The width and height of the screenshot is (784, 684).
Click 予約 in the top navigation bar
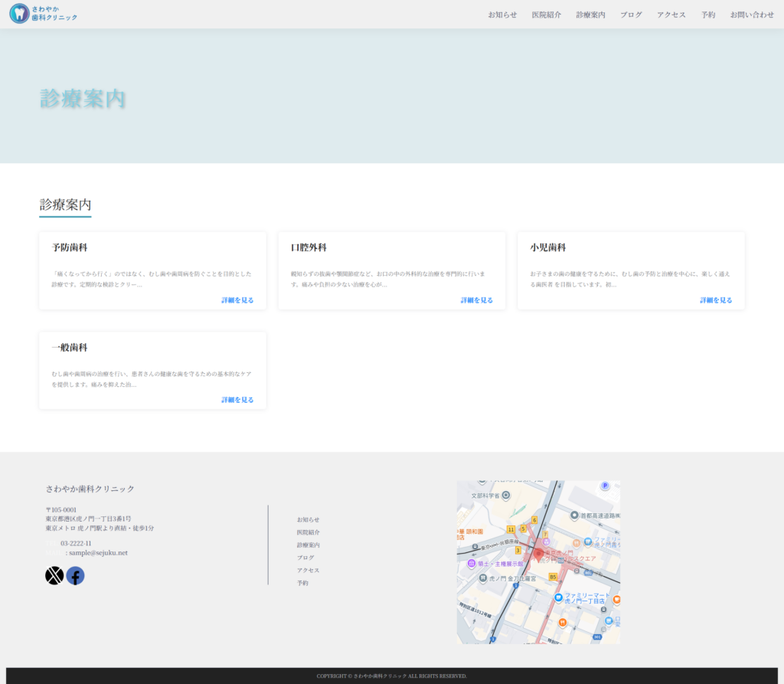coord(708,15)
